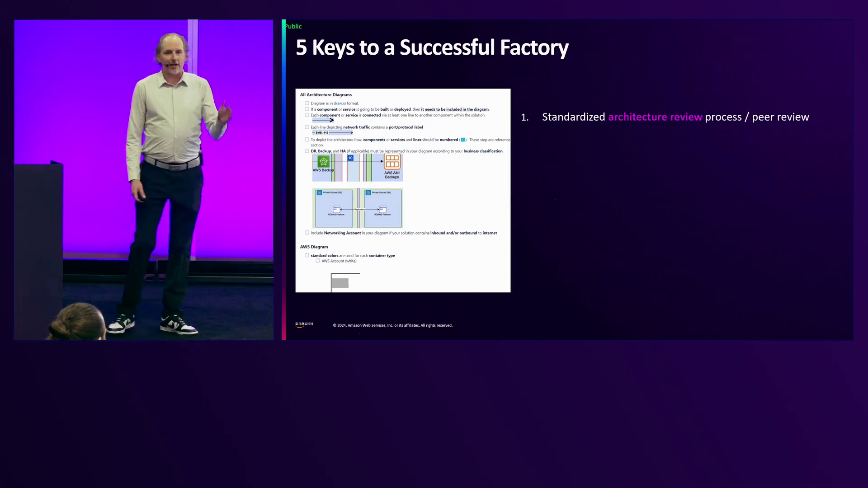Click the green AWS Backup icon

point(323,162)
